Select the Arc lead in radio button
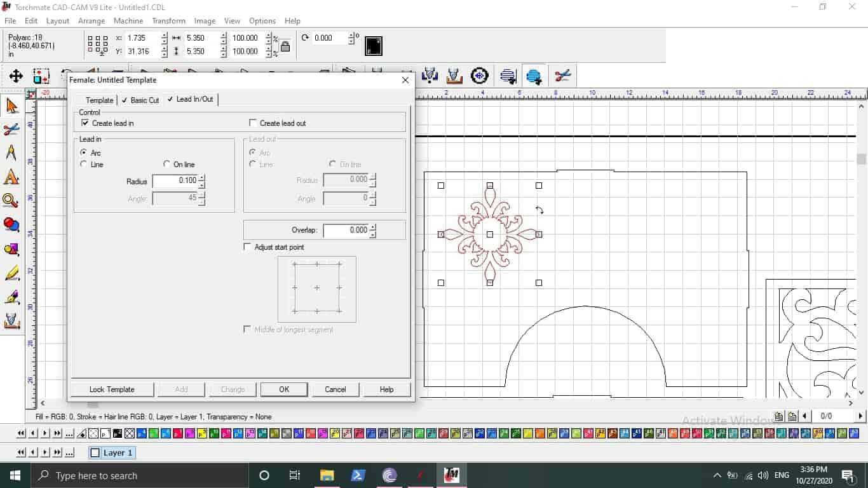This screenshot has height=488, width=868. (x=84, y=153)
